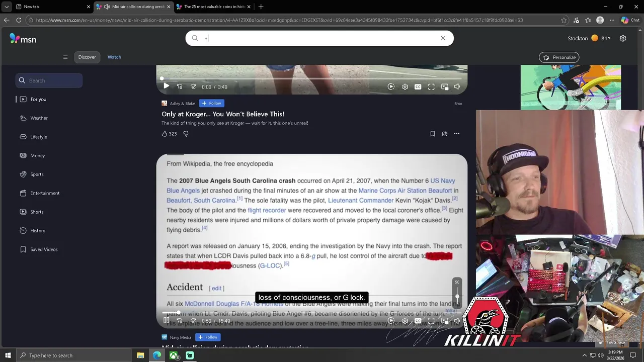Clear the MSN search box with X
Image resolution: width=644 pixels, height=362 pixels.
point(443,38)
